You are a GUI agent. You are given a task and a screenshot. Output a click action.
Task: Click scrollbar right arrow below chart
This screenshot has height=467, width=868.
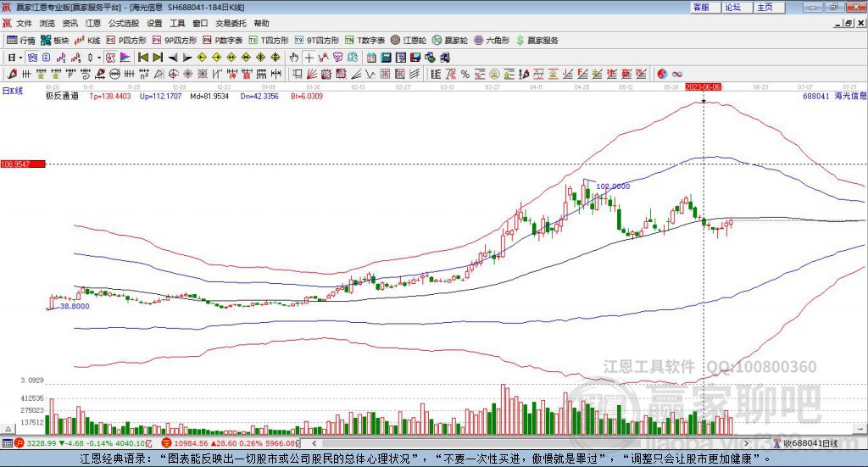point(746,443)
